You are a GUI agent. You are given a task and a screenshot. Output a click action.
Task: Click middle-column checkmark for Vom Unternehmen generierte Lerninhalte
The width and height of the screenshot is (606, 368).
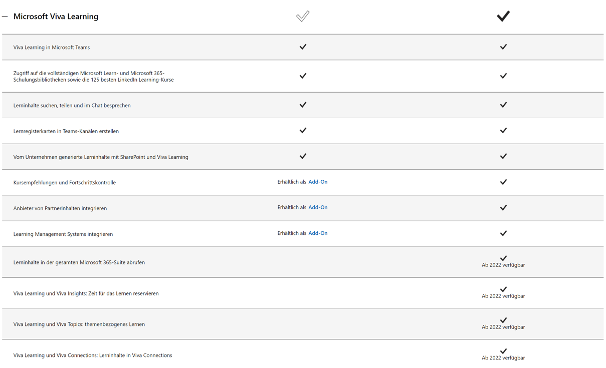pyautogui.click(x=303, y=156)
